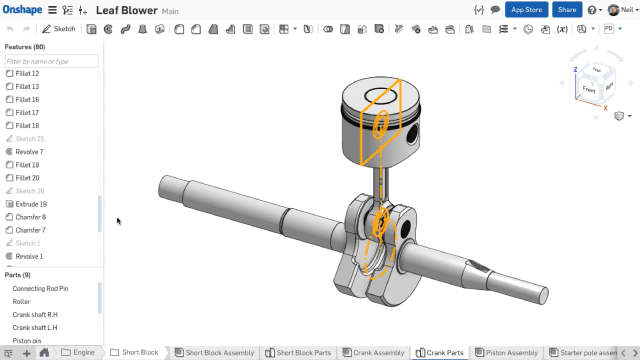Open the Neil user account menu
Screen dimensions: 640x360
pyautogui.click(x=623, y=10)
